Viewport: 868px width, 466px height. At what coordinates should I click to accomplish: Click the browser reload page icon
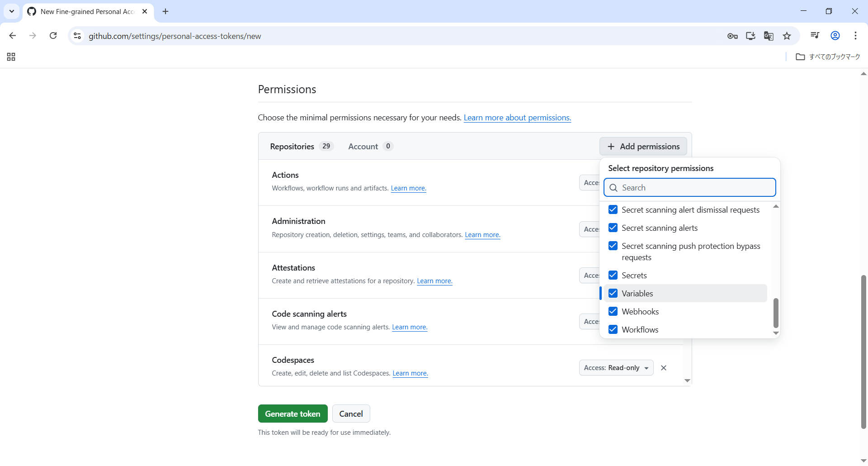[x=53, y=36]
